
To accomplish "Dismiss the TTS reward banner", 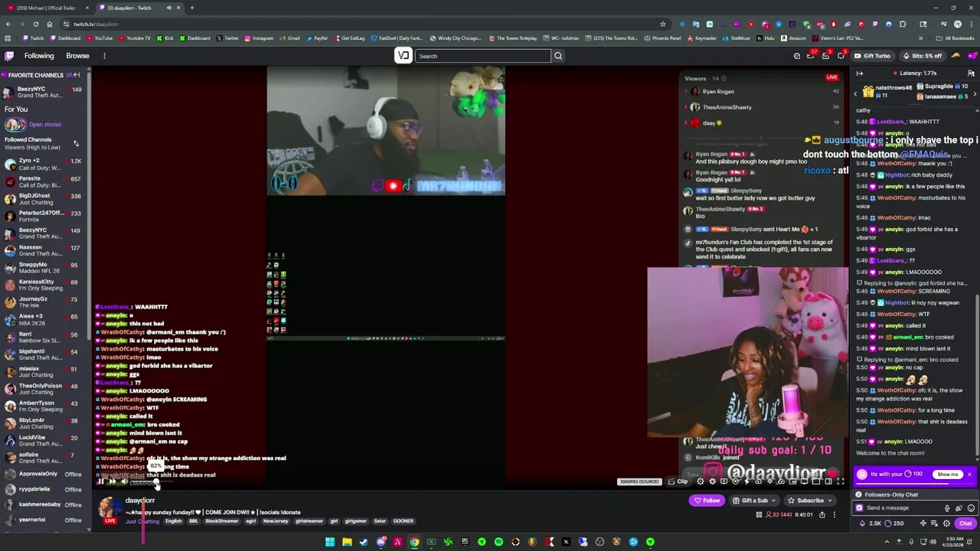I will pos(969,474).
